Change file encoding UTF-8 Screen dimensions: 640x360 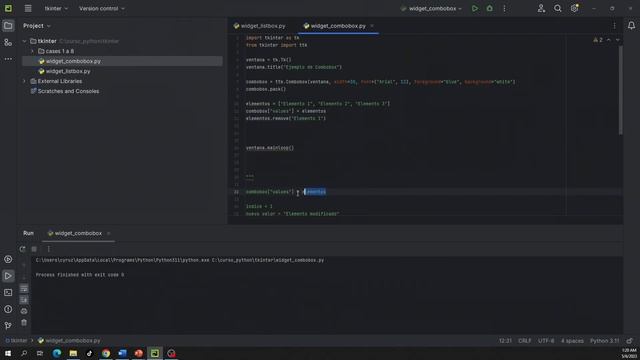546,340
